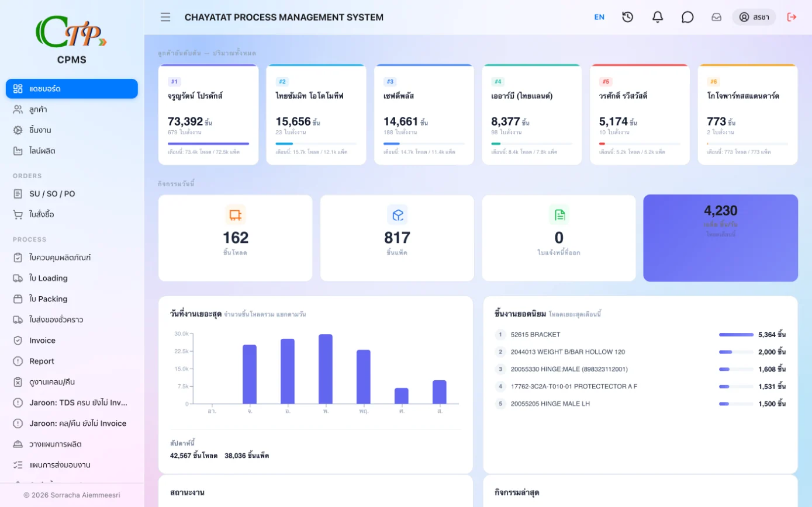Click the 52615 BRACKET progress bar

tap(737, 335)
